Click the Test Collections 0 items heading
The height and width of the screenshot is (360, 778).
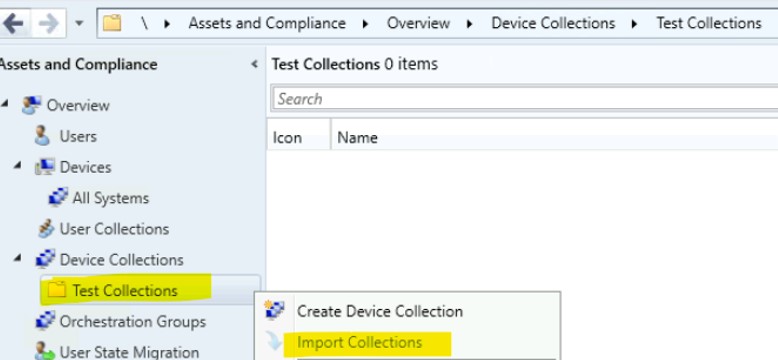coord(355,64)
